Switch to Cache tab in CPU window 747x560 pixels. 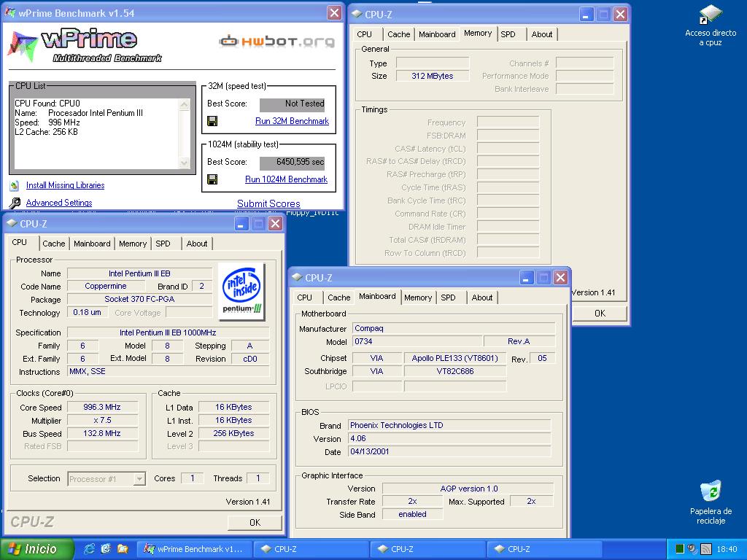[54, 244]
